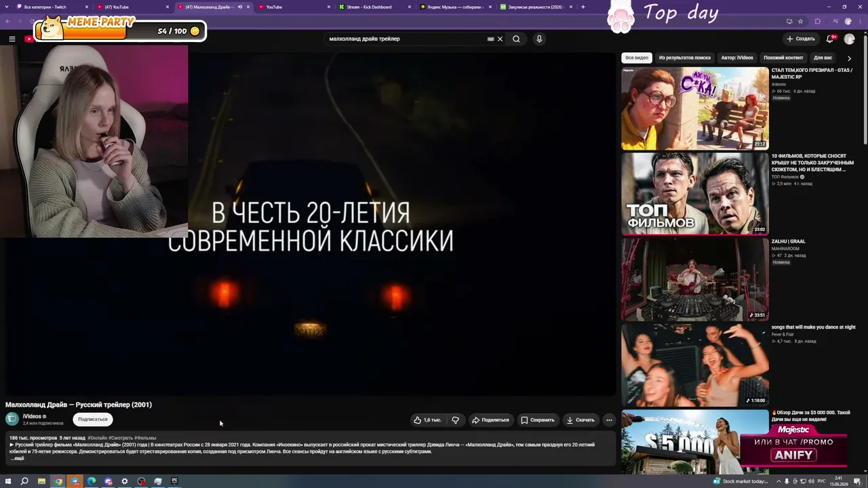The image size is (868, 488).
Task: Save the video with Сохранить
Action: (538, 420)
